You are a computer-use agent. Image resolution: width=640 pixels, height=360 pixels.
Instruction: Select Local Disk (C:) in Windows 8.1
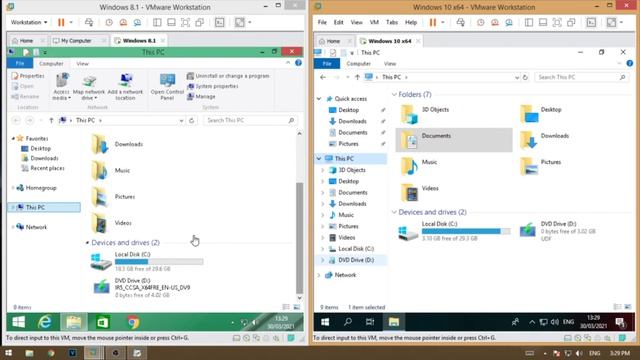tap(147, 261)
